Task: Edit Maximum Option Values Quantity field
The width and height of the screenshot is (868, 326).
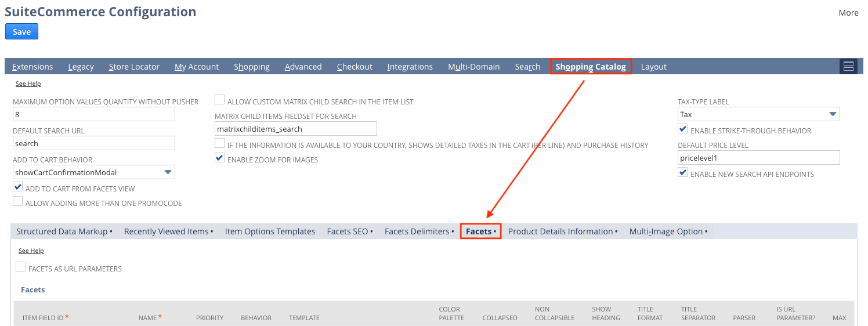Action: pos(94,114)
